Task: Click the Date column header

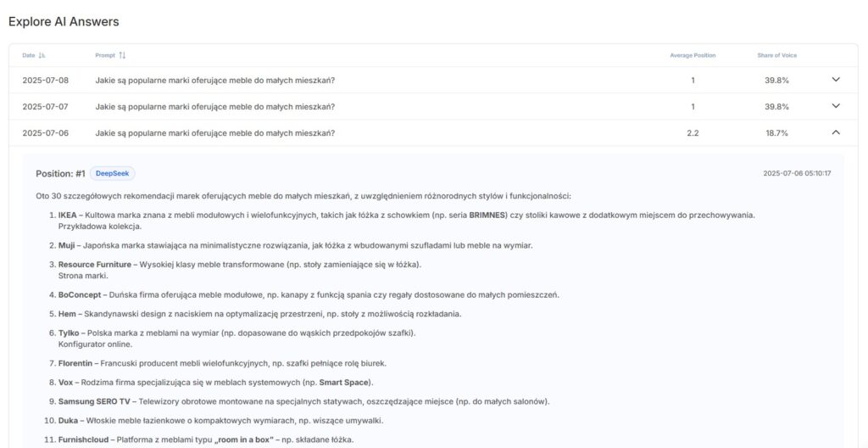Action: click(28, 55)
